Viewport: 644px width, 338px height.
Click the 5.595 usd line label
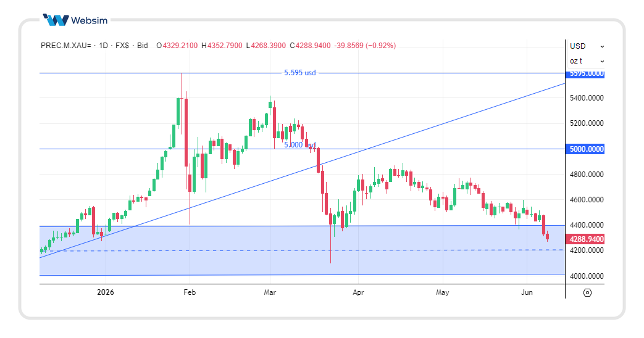300,73
